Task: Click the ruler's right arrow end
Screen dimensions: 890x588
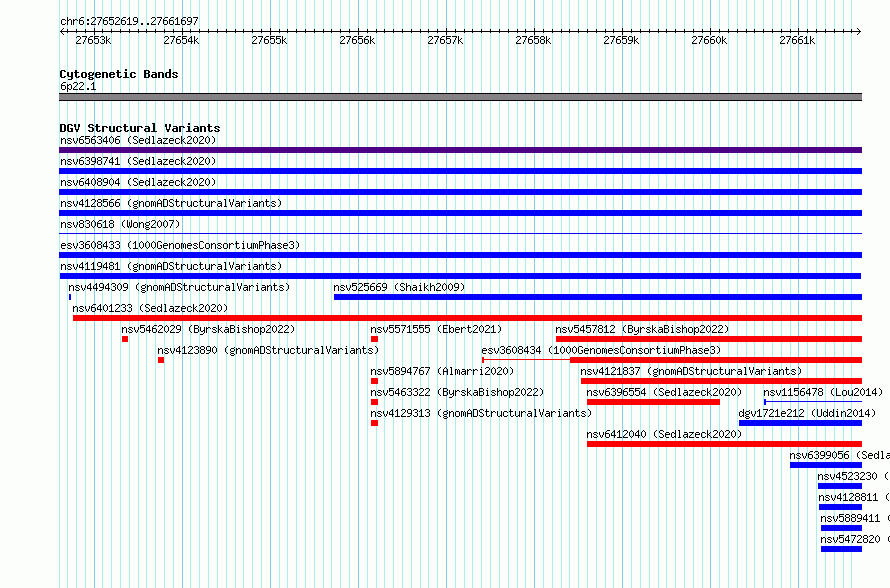Action: pos(859,31)
